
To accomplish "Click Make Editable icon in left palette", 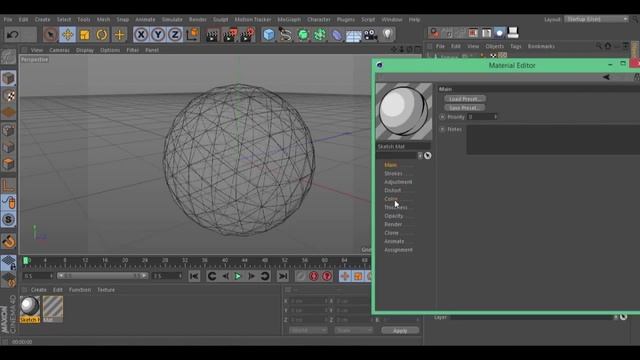I will click(8, 57).
